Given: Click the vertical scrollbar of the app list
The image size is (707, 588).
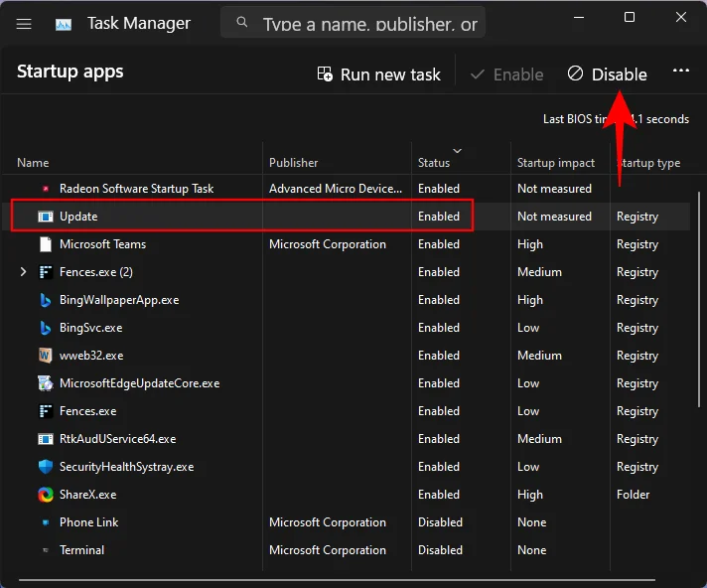Looking at the screenshot, I should pos(699,299).
